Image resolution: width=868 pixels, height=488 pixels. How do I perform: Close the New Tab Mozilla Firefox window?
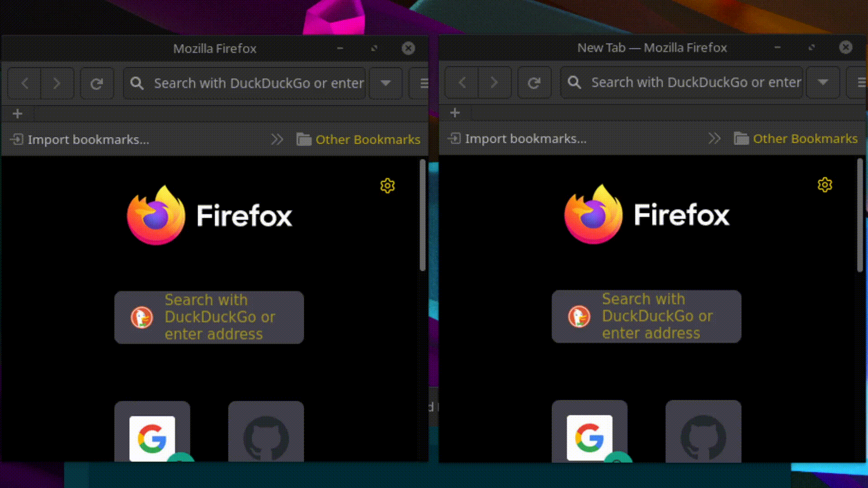click(x=846, y=47)
